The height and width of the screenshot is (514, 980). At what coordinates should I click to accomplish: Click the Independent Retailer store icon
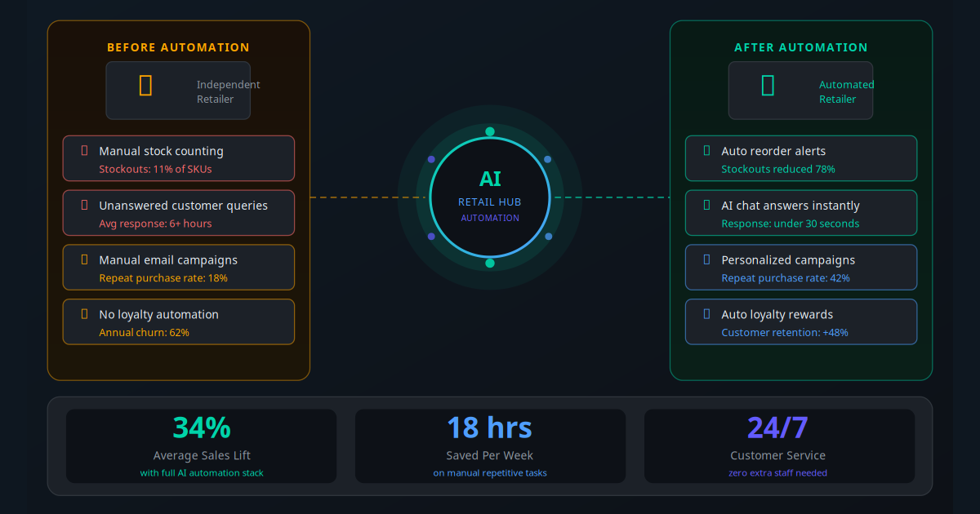pyautogui.click(x=145, y=85)
